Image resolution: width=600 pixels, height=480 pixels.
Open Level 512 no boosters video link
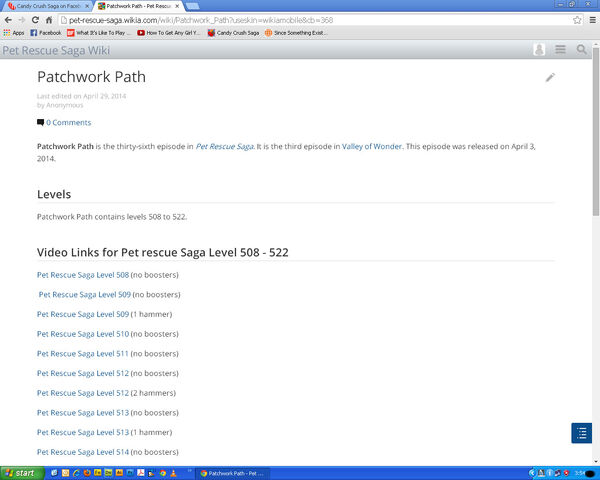click(x=83, y=373)
